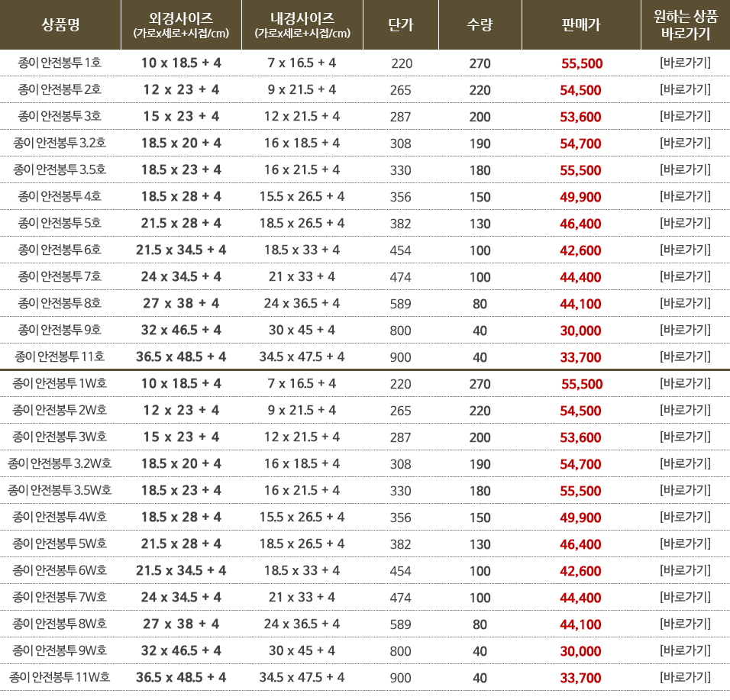Follow [바로가기] in the 종이 안전봉투 3W호 row

pyautogui.click(x=685, y=437)
